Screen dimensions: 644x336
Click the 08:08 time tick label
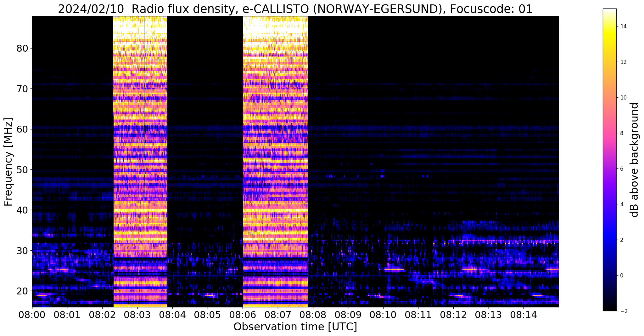313,314
